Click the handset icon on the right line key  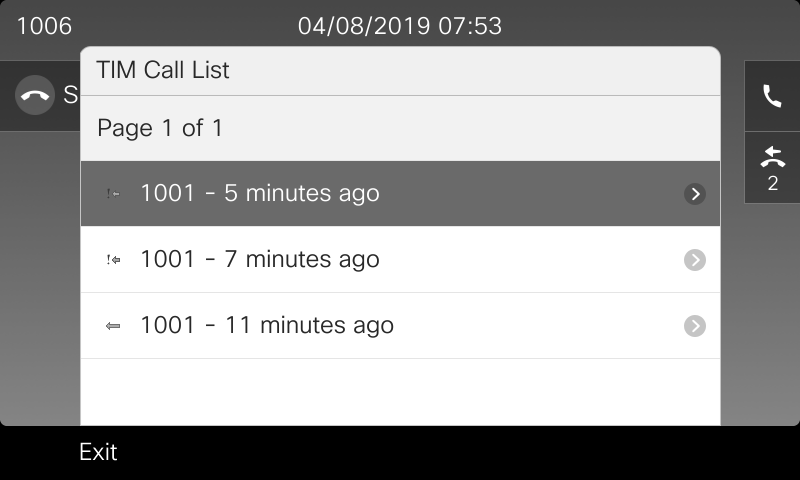coord(772,96)
